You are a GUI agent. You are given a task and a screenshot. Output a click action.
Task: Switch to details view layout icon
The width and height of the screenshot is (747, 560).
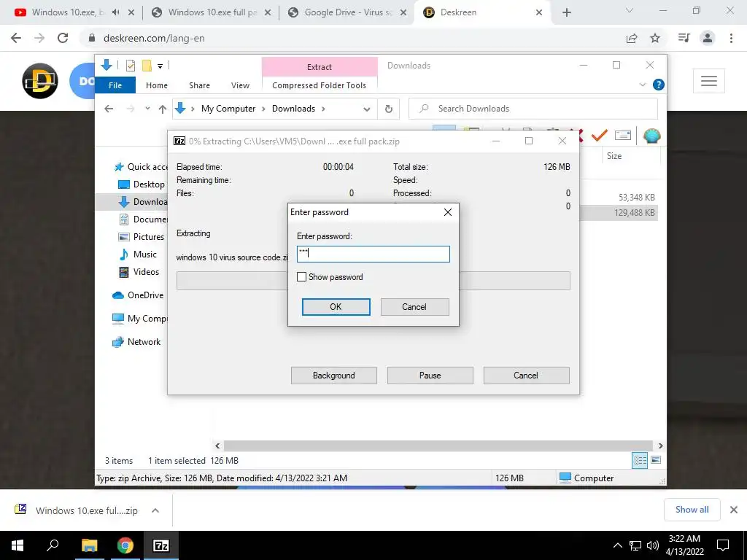point(640,460)
